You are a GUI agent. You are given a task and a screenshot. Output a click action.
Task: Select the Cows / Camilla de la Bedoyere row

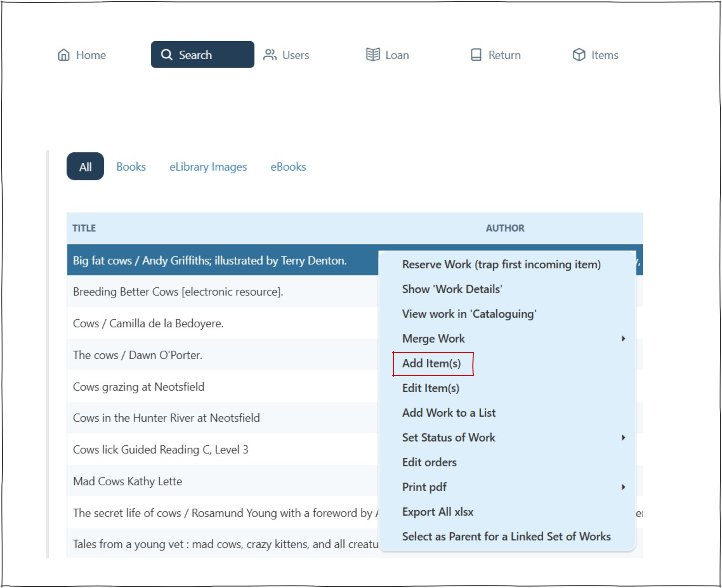[148, 323]
